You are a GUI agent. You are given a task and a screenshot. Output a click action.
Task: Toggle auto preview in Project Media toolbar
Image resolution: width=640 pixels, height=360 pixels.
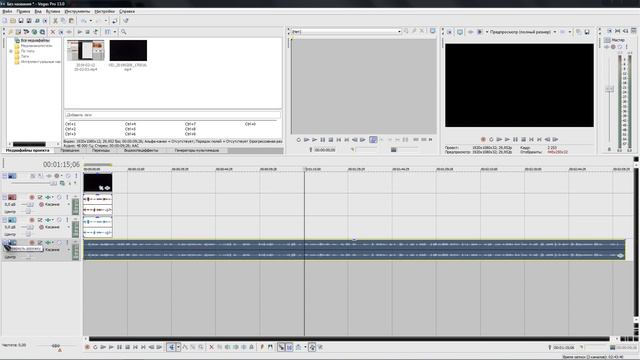click(x=96, y=32)
